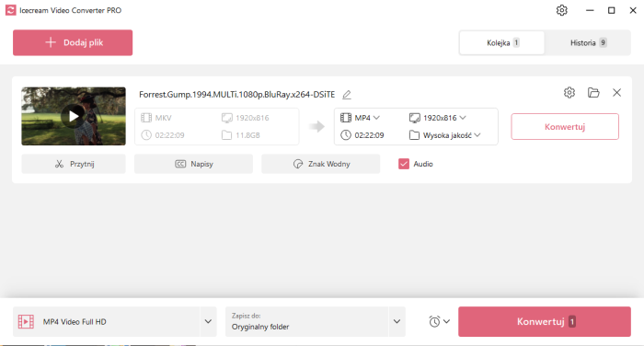Screen dimensions: 644x346
Task: Click the MP4 Video Full HD film icon
Action: pyautogui.click(x=26, y=321)
